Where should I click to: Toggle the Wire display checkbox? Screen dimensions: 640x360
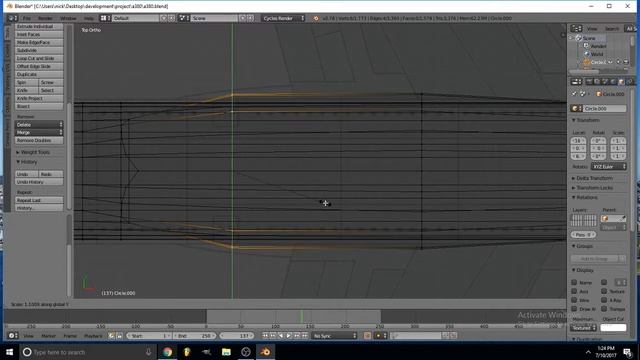click(x=574, y=300)
